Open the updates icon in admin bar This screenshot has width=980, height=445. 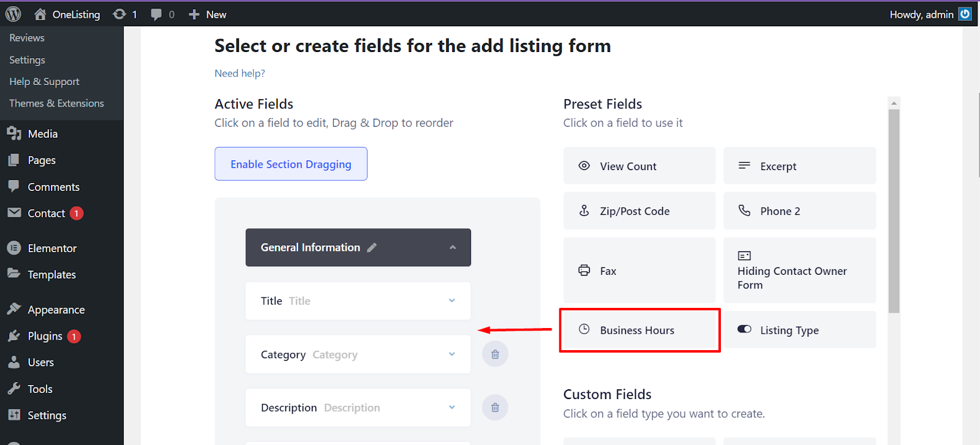(119, 14)
